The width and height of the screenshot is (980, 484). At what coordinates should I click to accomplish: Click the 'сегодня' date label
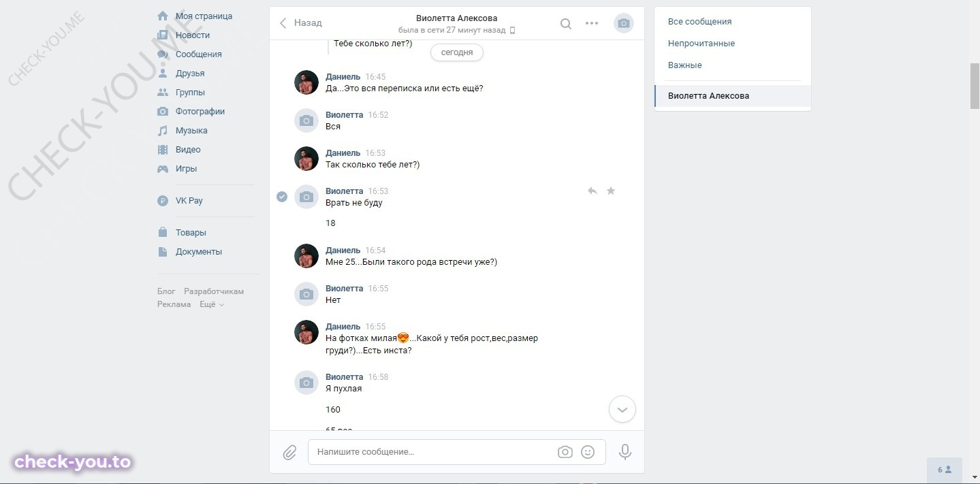pos(457,52)
